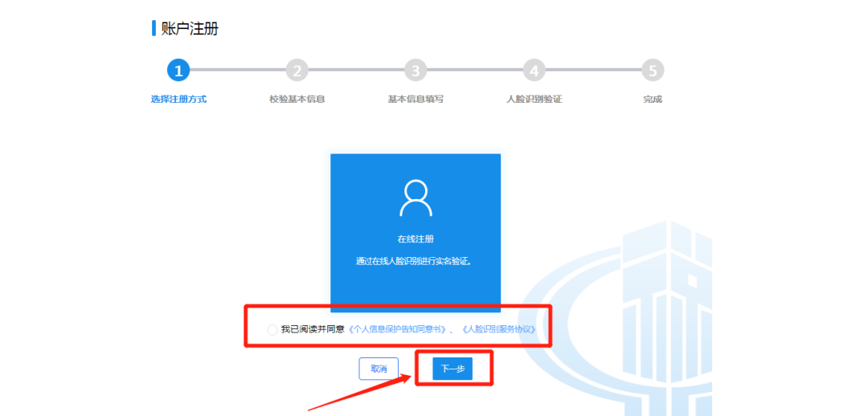Screen dimensions: 868x416
Task: Click step 5 circle 完成
Action: click(653, 70)
